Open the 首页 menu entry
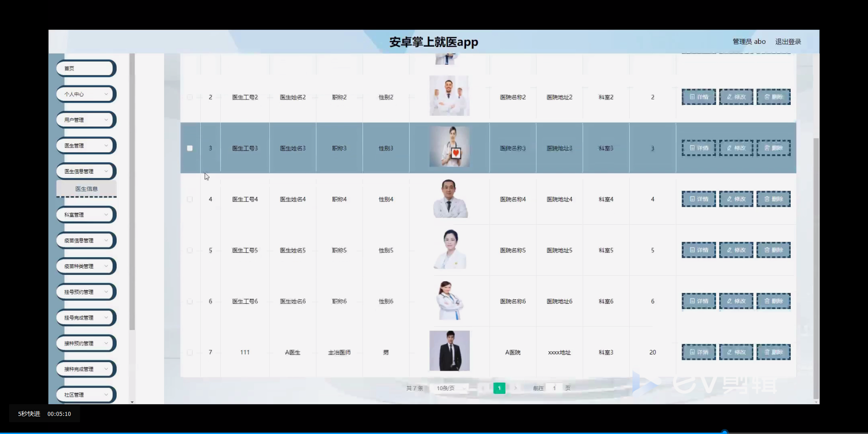Image resolution: width=868 pixels, height=434 pixels. (85, 68)
